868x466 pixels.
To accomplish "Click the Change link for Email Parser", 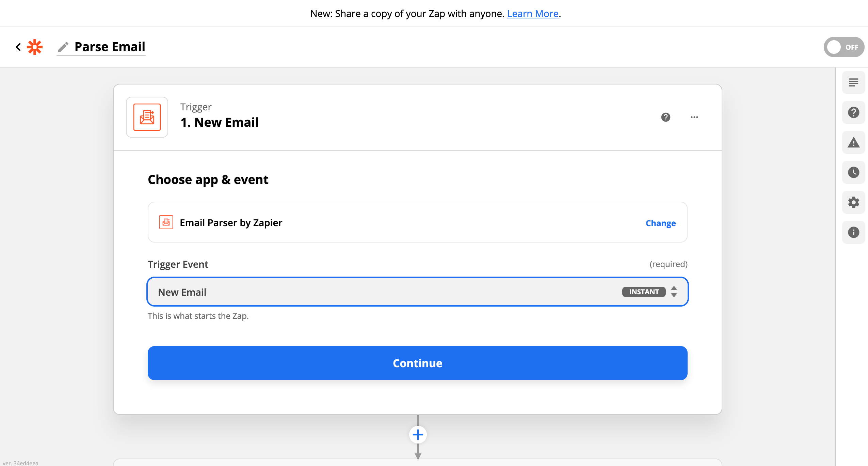I will [661, 222].
